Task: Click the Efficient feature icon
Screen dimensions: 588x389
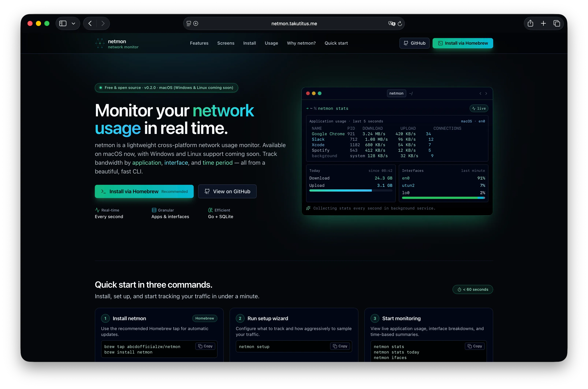Action: pos(210,210)
